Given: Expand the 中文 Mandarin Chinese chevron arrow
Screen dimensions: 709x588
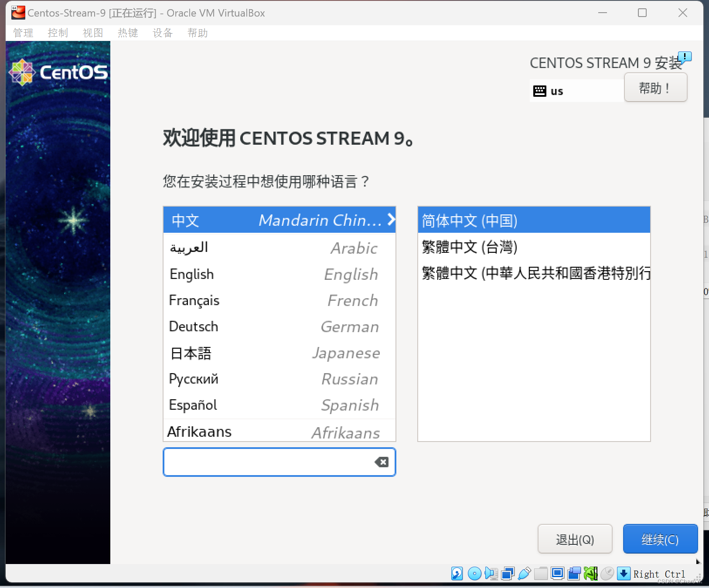Looking at the screenshot, I should click(x=391, y=219).
